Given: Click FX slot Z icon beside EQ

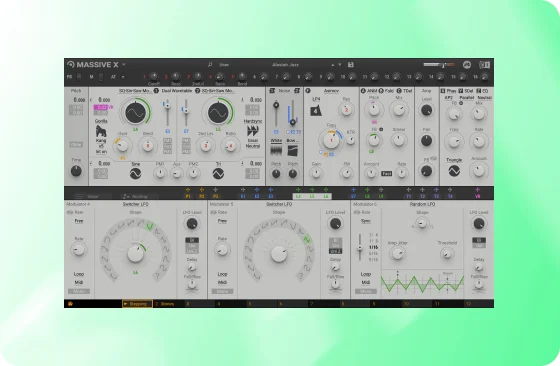Looking at the screenshot, I should (479, 91).
